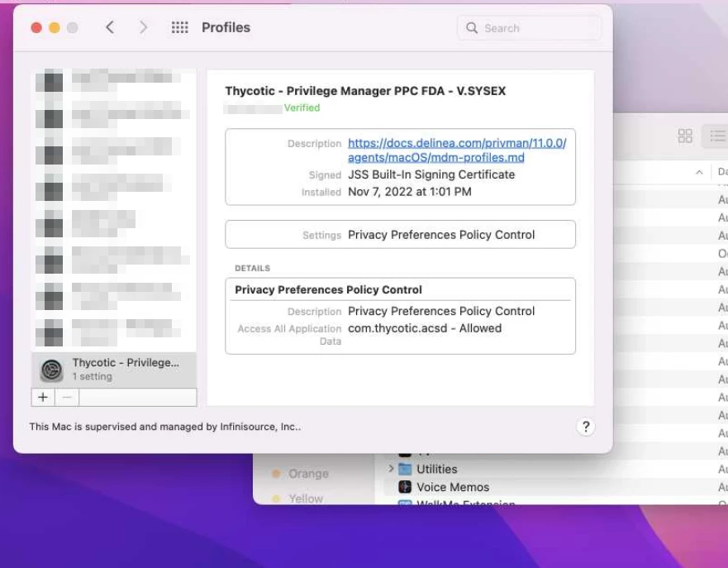
Task: Open the docs.delinea.com mdm-profiles link
Action: tap(457, 150)
